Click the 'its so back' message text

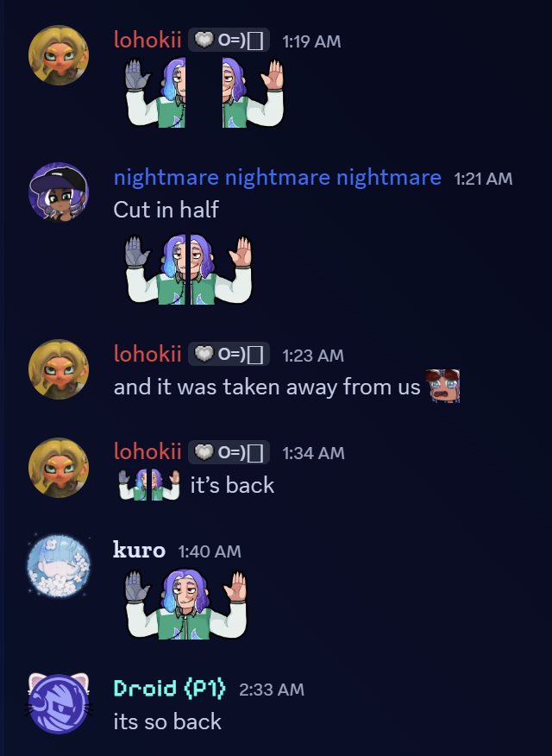click(167, 721)
